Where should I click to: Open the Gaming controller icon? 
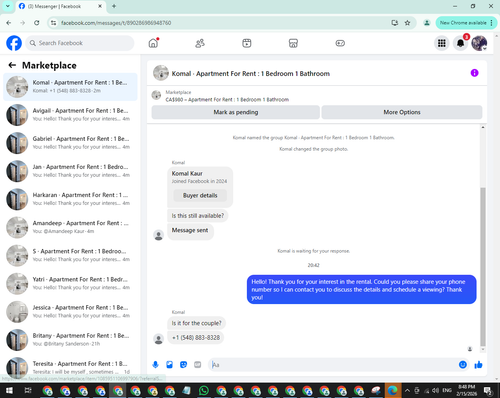point(340,43)
